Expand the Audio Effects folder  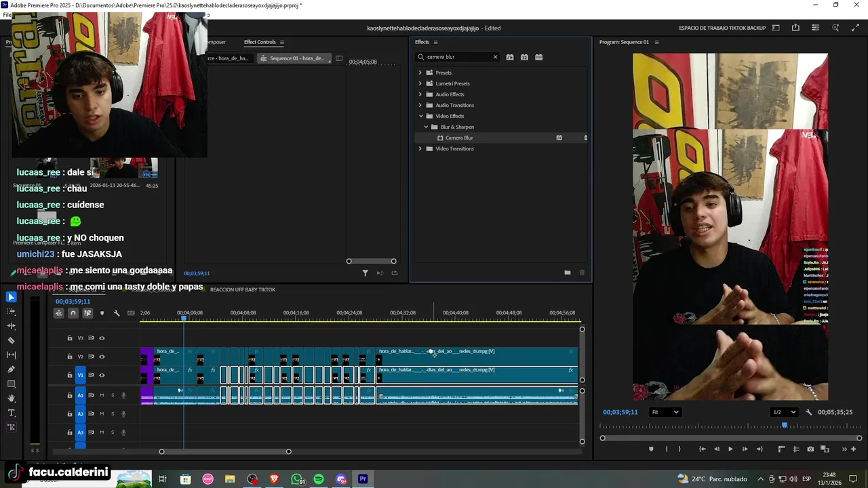[x=420, y=94]
